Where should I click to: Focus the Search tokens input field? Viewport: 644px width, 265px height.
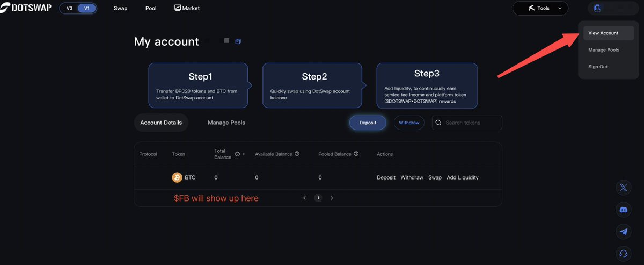pyautogui.click(x=467, y=123)
